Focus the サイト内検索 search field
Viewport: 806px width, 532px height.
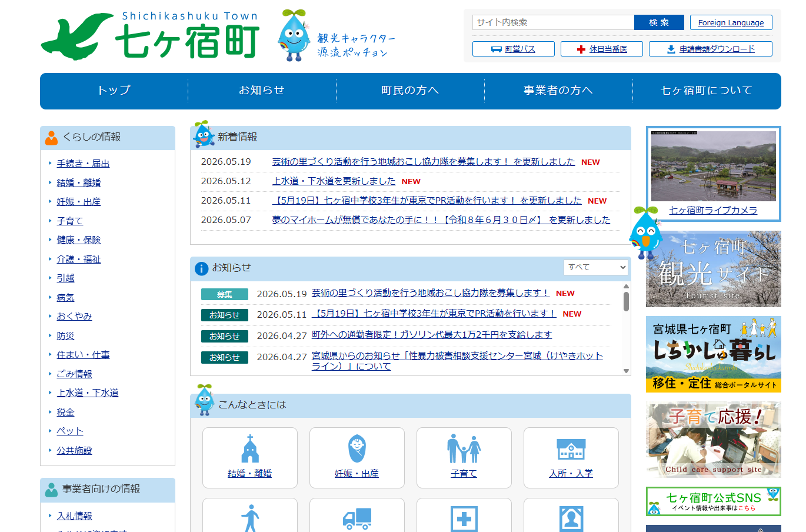click(553, 22)
